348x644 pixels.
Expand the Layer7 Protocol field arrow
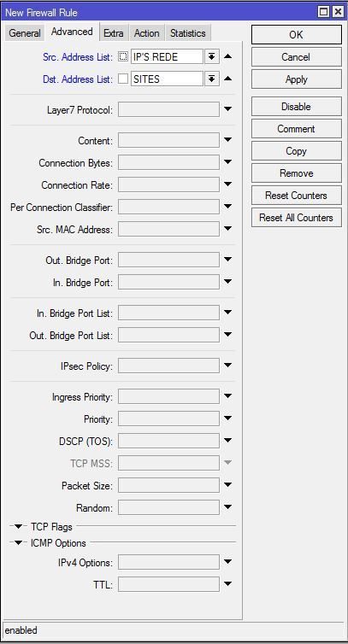tap(227, 109)
